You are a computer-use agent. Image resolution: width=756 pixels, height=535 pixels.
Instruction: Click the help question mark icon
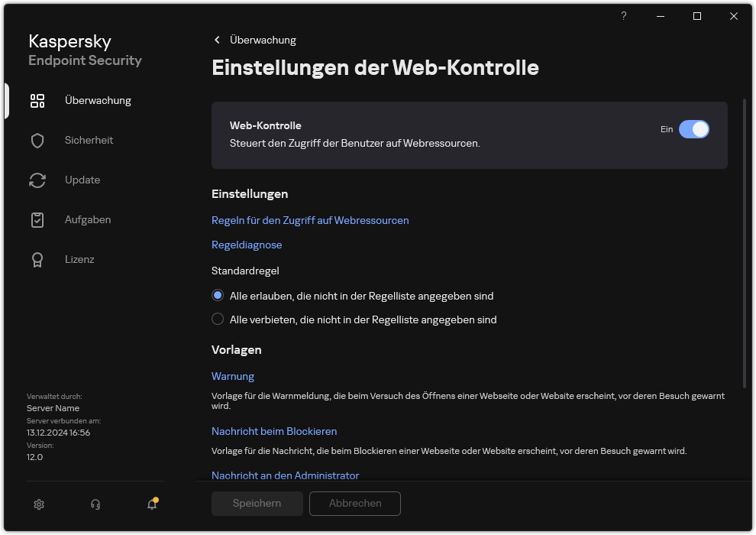coord(623,16)
